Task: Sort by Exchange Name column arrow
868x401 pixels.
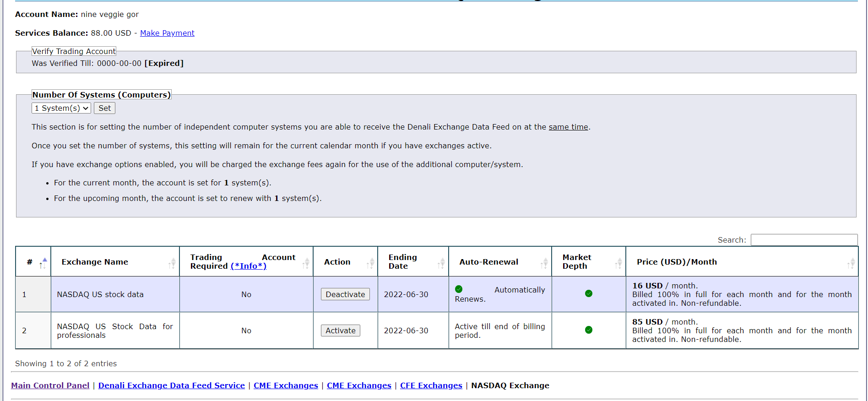Action: click(172, 263)
